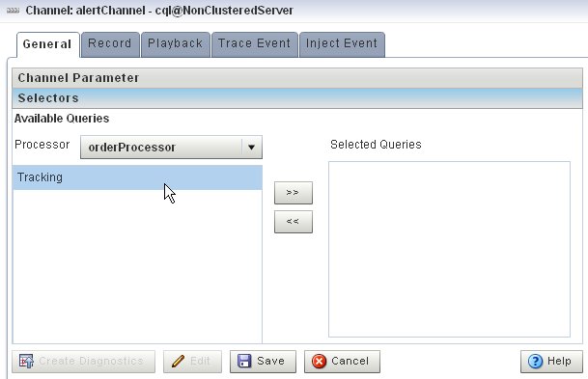The width and height of the screenshot is (588, 379).
Task: Open the Help button
Action: (x=551, y=362)
